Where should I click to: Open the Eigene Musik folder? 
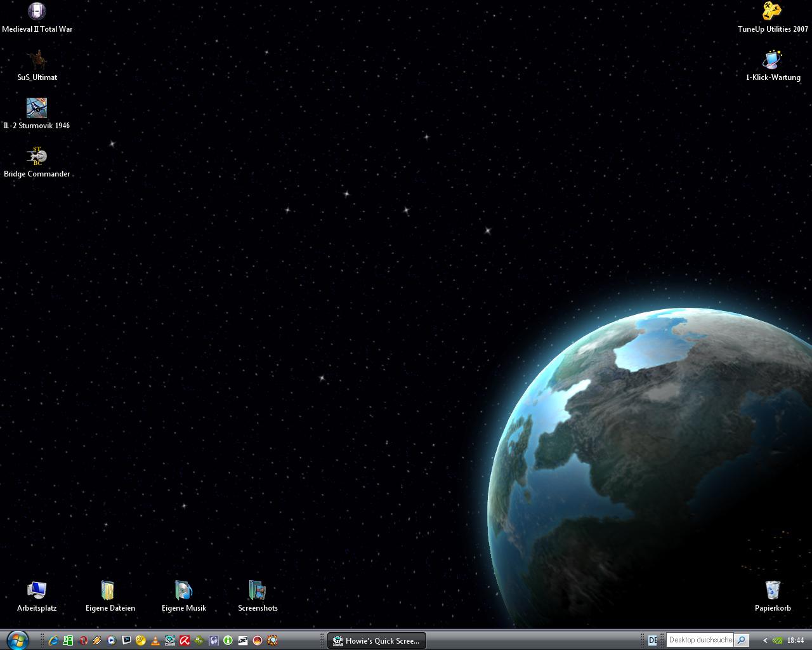click(x=183, y=590)
